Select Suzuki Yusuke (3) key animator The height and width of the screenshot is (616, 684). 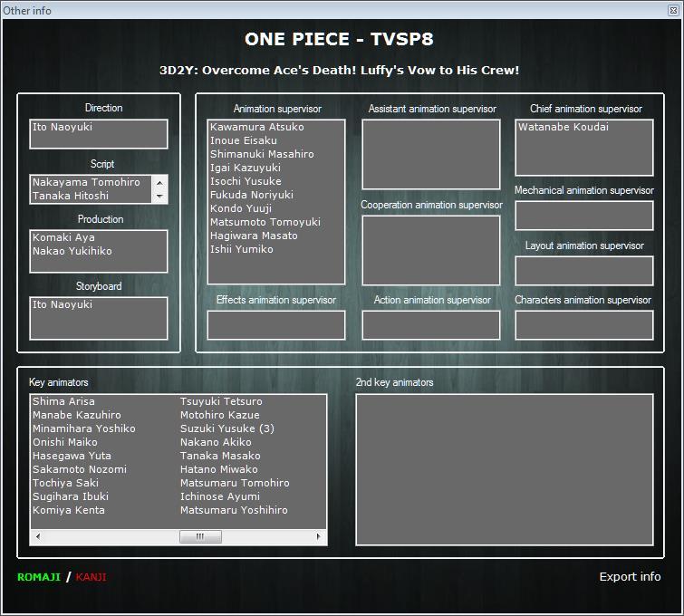click(227, 428)
